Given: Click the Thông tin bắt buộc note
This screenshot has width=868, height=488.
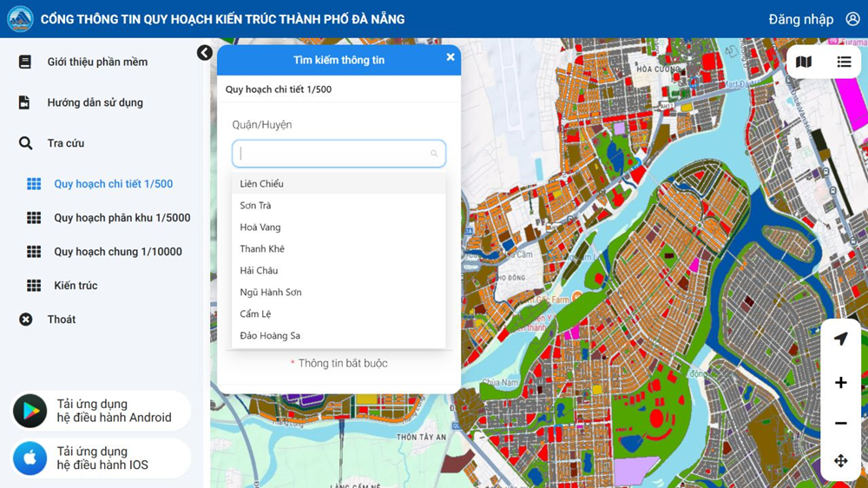Looking at the screenshot, I should click(339, 363).
